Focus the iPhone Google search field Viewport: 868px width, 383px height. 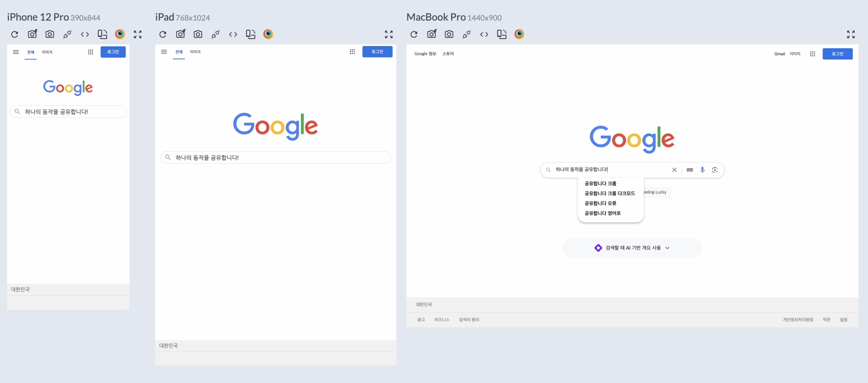[68, 112]
